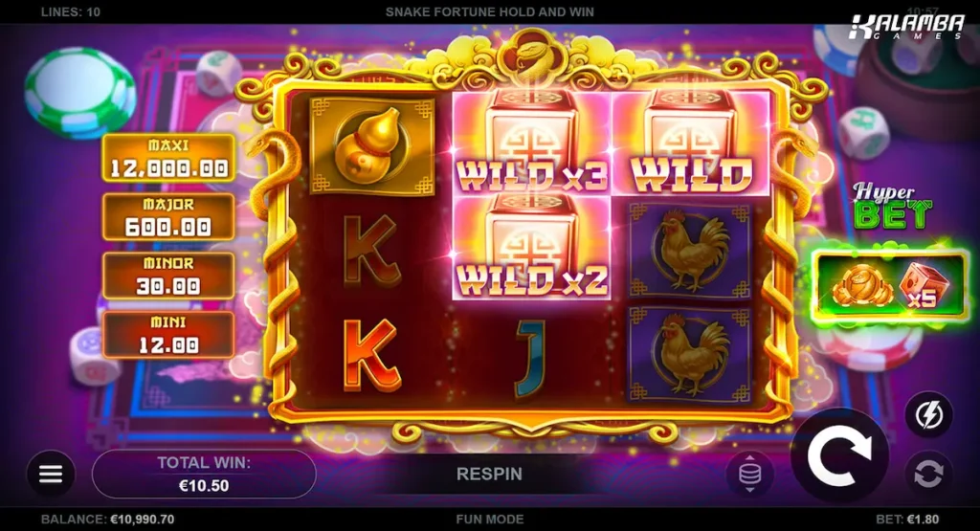
Task: Click the RESPIN label bar
Action: click(x=489, y=475)
